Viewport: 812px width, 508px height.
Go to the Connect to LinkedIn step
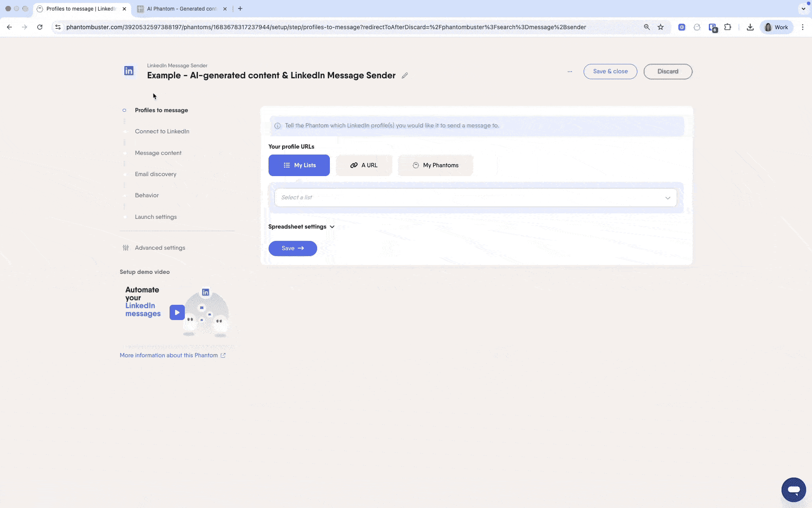(x=162, y=131)
